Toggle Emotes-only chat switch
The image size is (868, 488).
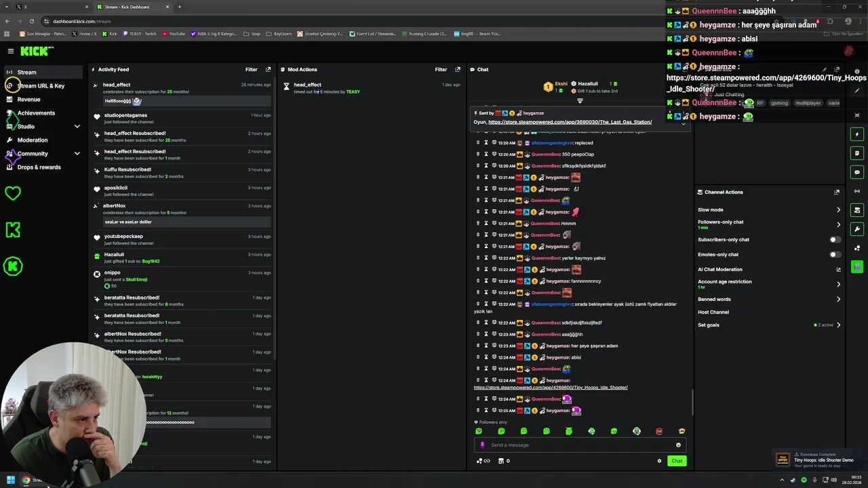point(835,255)
